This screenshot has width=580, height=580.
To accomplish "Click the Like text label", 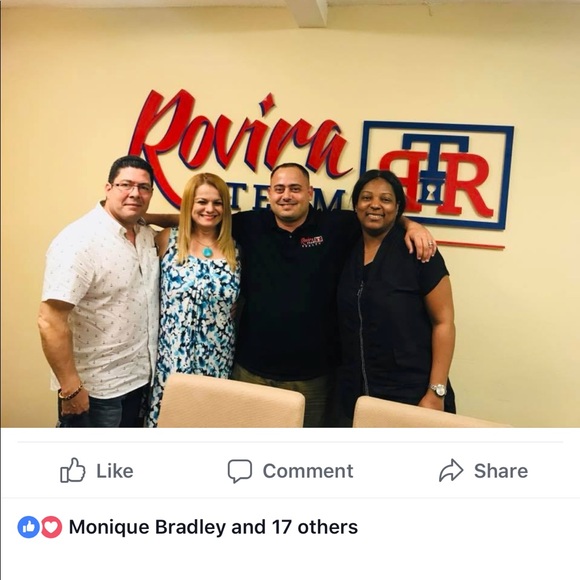I will pos(115,471).
